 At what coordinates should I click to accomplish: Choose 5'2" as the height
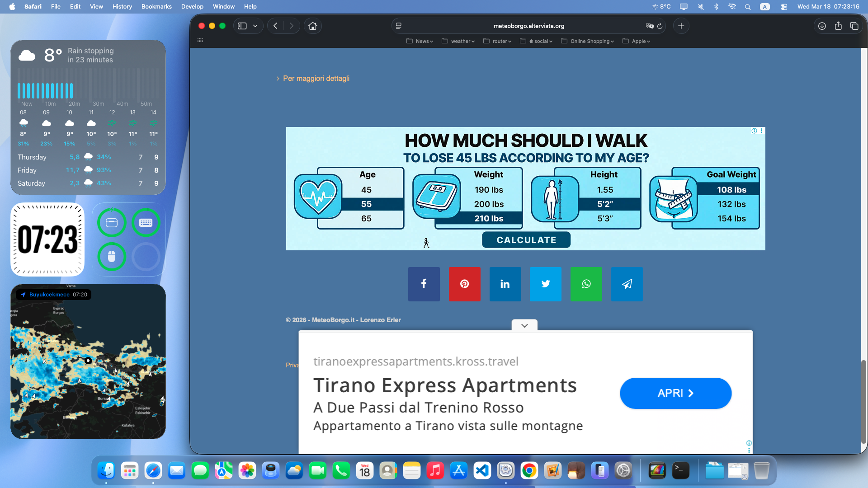[x=604, y=204]
